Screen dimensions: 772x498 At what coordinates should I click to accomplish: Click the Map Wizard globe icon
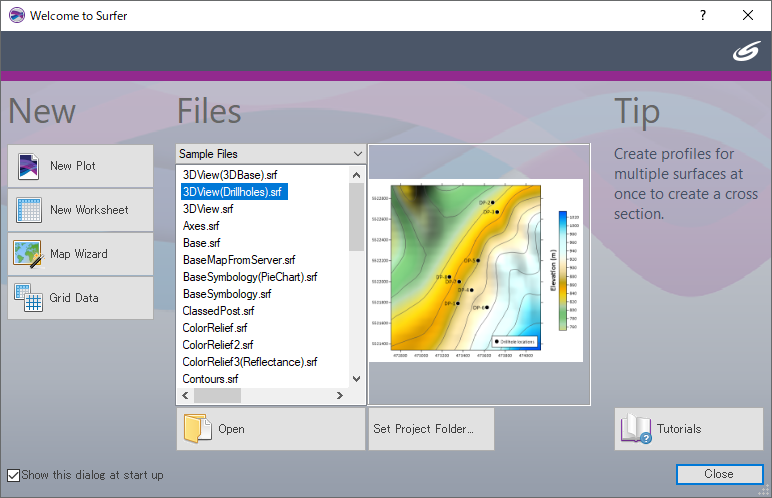click(x=29, y=254)
